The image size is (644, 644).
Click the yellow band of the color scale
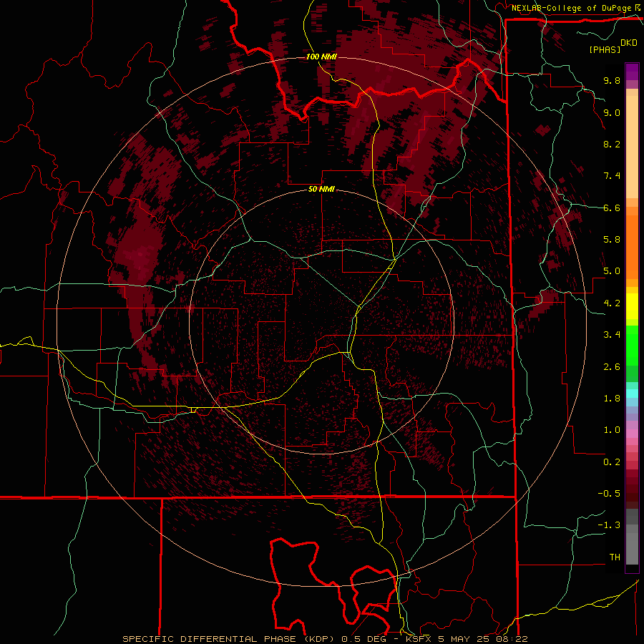coord(632,306)
